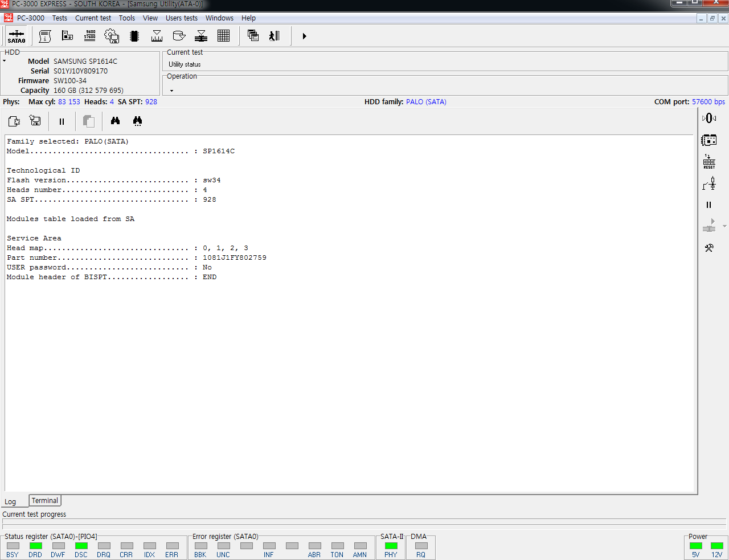729x560 pixels.
Task: Click the MDI child restore button
Action: click(712, 18)
